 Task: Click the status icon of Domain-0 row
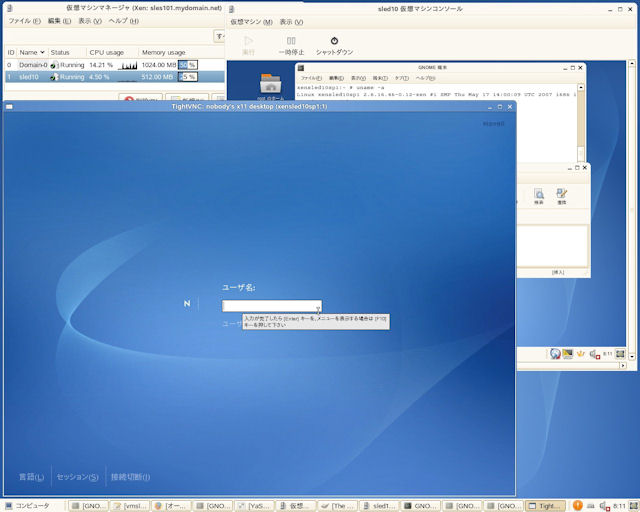click(54, 65)
